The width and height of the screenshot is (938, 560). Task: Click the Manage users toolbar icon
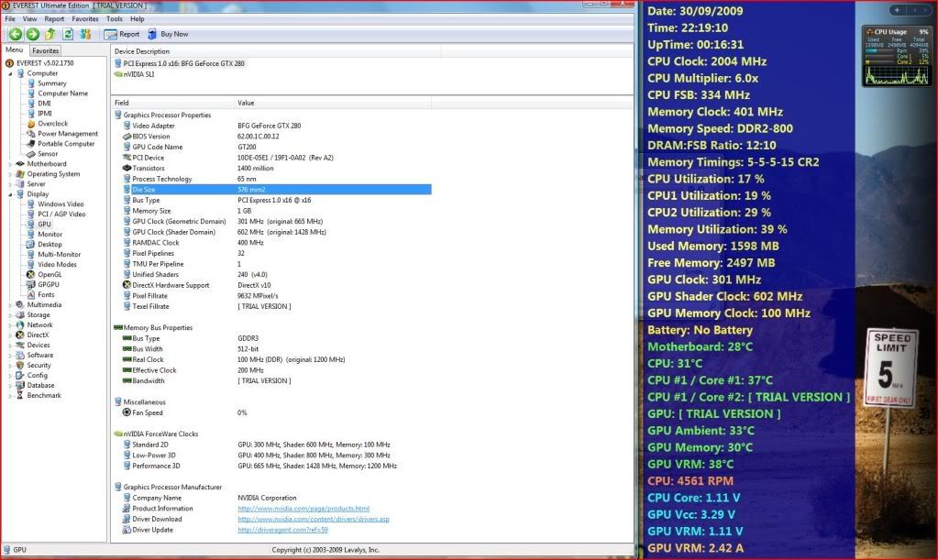[x=85, y=34]
